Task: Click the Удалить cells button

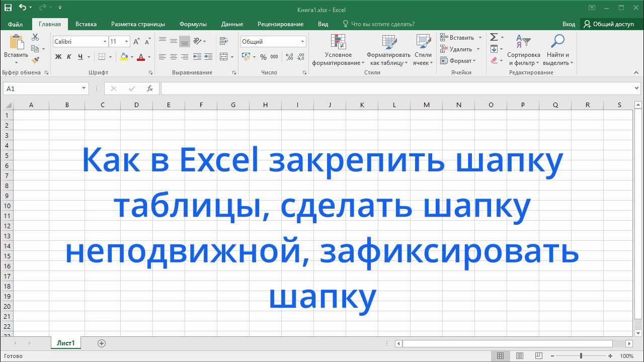Action: pyautogui.click(x=456, y=49)
